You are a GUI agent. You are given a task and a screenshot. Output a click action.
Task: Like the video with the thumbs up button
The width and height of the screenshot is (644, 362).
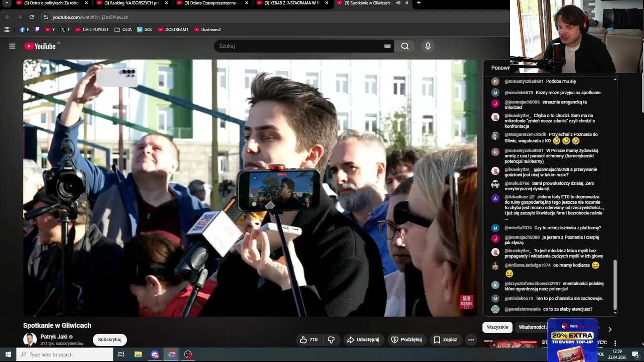(x=309, y=340)
